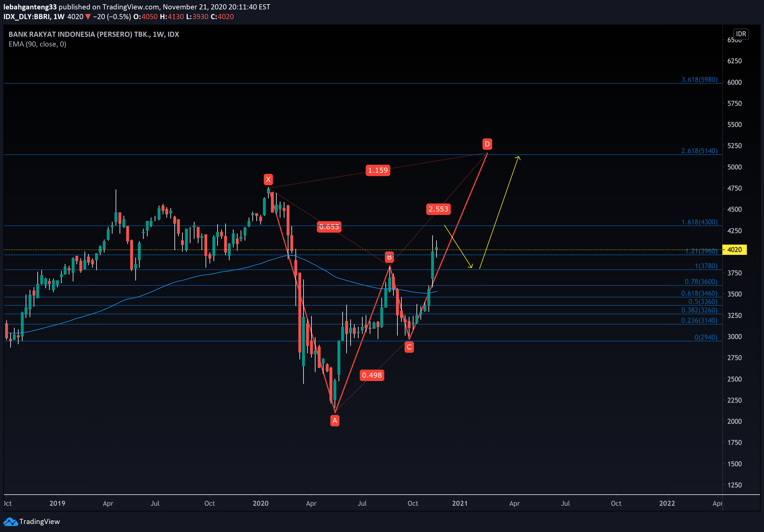Image resolution: width=764 pixels, height=532 pixels.
Task: Click the 0.498 ratio label
Action: pos(372,375)
